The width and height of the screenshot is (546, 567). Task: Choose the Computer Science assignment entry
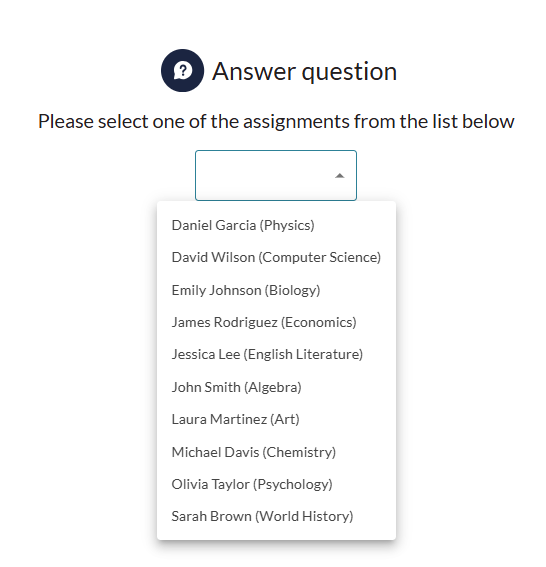pos(276,257)
